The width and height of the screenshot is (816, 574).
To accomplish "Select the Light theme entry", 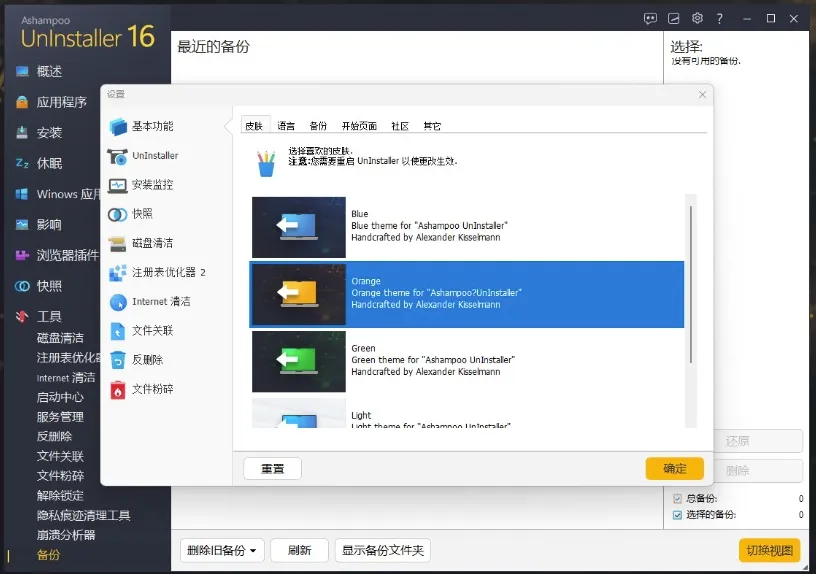I will 467,413.
